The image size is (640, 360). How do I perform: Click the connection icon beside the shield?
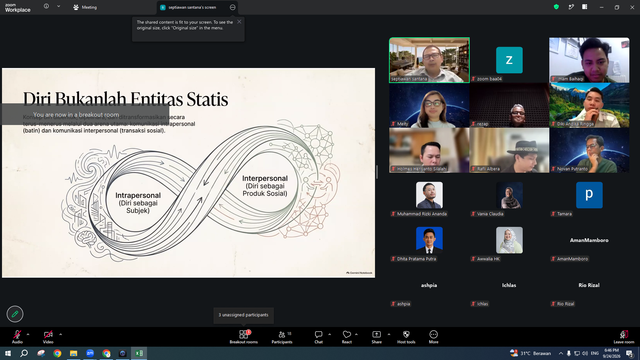click(571, 7)
